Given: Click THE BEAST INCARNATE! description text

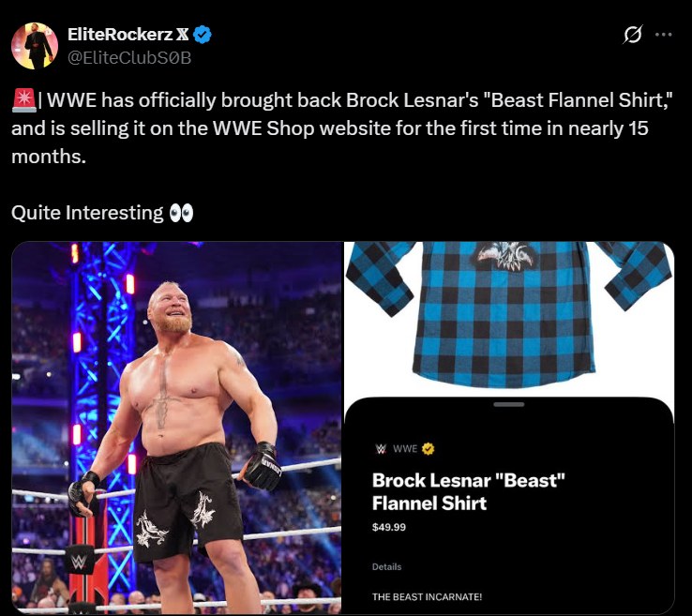Looking at the screenshot, I should pos(427,596).
